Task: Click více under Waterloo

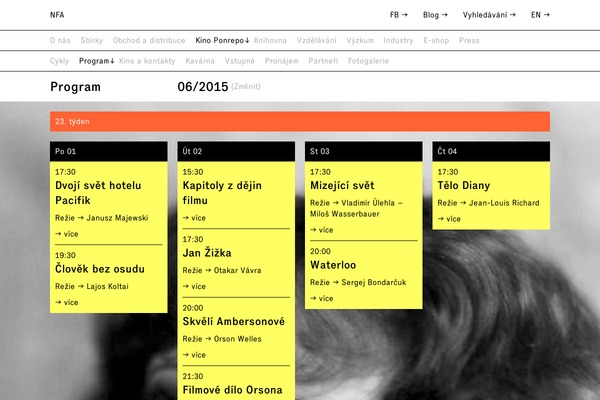Action: click(321, 298)
